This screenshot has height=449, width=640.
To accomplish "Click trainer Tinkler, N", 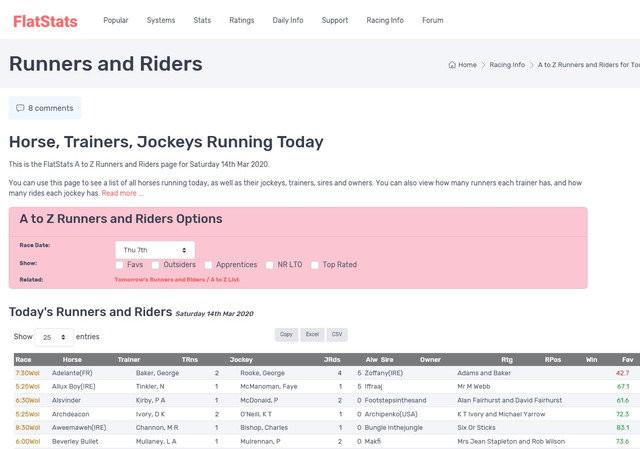I will point(150,387).
